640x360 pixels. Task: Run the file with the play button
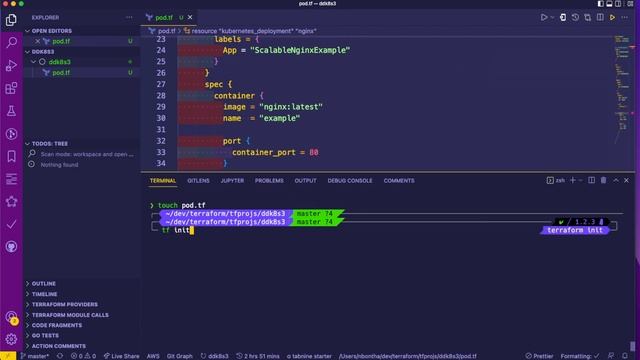[544, 18]
